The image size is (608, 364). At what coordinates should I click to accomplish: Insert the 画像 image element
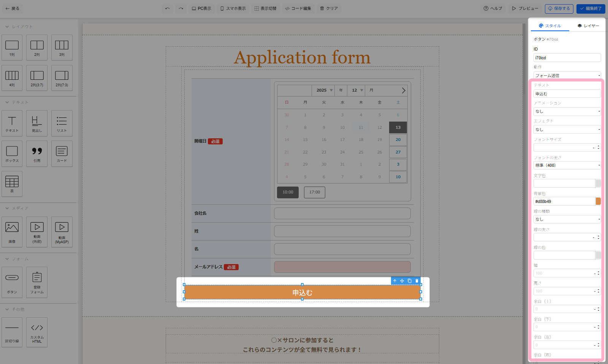pos(12,232)
